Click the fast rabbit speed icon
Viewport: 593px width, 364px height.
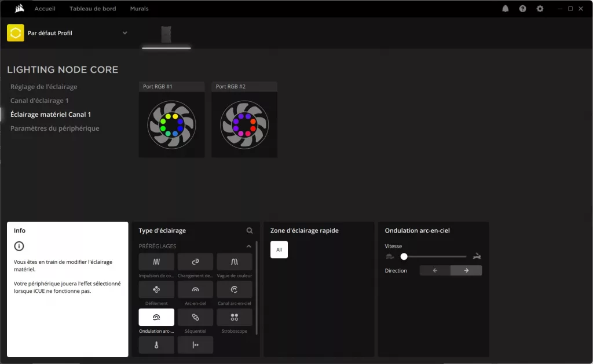point(477,256)
